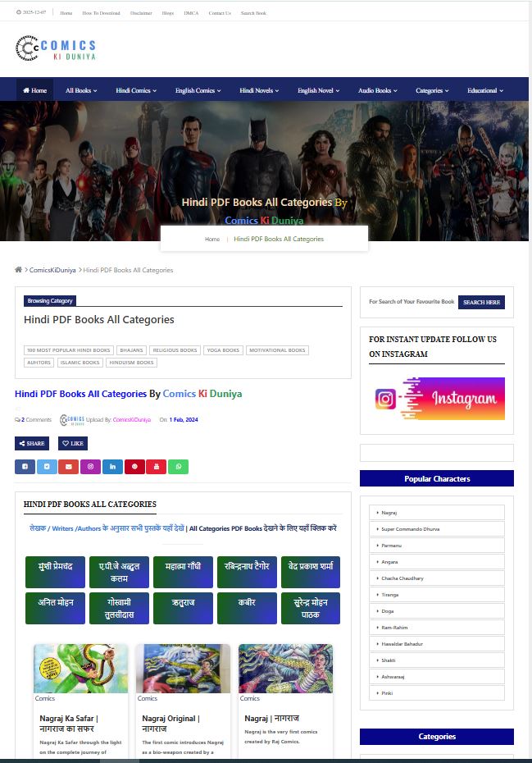
Task: Expand the Audio Books menu
Action: point(378,90)
